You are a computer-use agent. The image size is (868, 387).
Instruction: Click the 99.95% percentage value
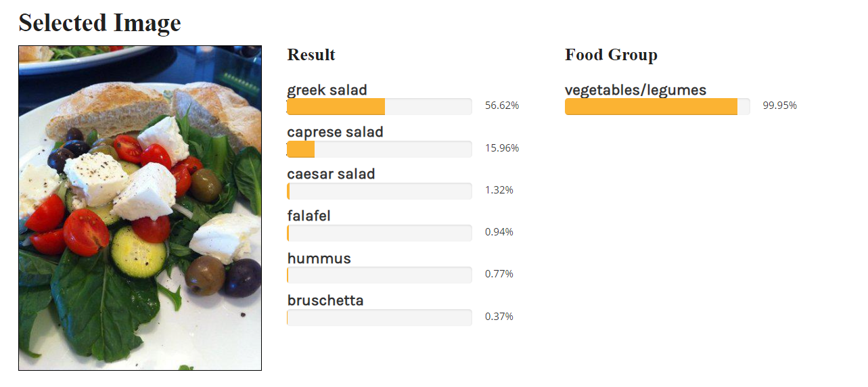[x=780, y=106]
